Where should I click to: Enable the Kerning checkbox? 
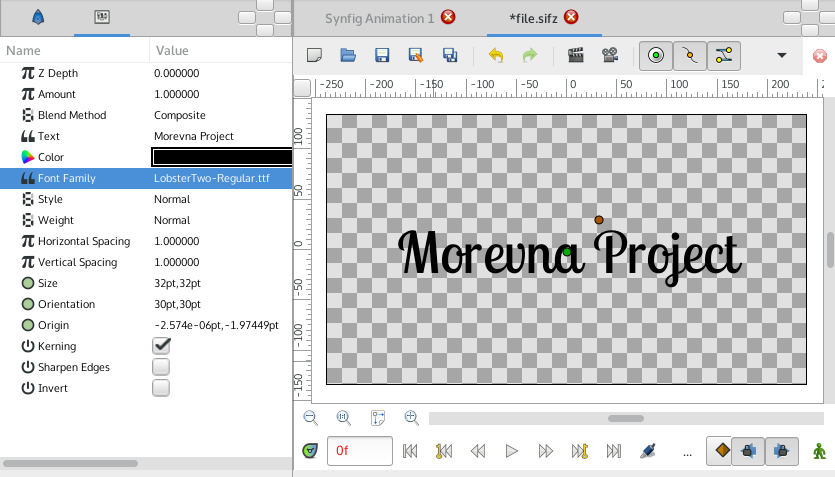pyautogui.click(x=161, y=346)
